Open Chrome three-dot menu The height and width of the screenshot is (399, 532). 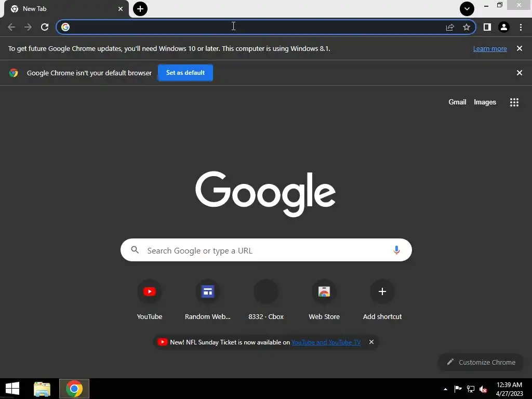521,27
